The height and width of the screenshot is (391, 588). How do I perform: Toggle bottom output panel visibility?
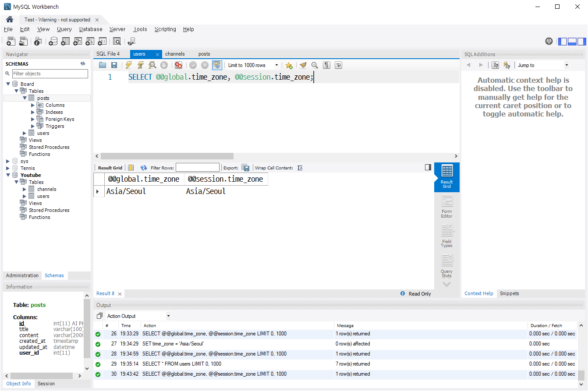pyautogui.click(x=572, y=42)
